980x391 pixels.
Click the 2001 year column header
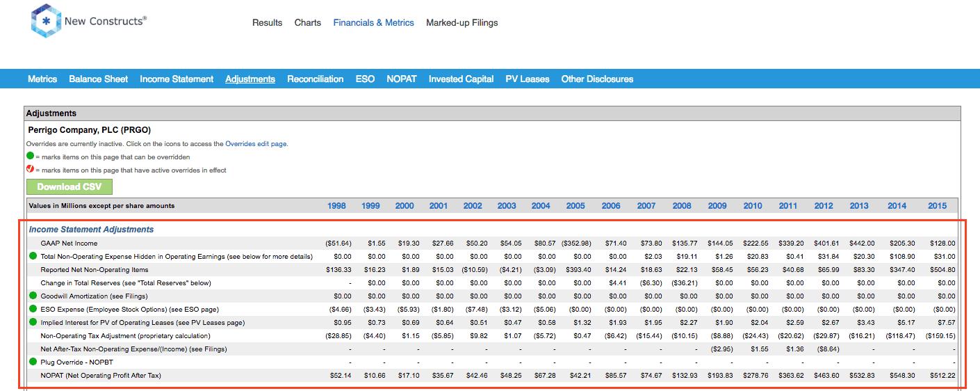click(439, 206)
